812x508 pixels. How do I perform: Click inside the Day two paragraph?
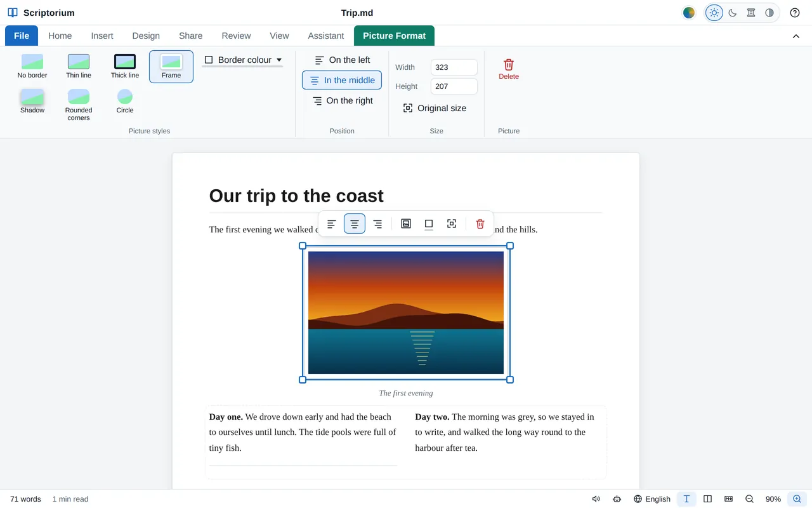pyautogui.click(x=509, y=432)
